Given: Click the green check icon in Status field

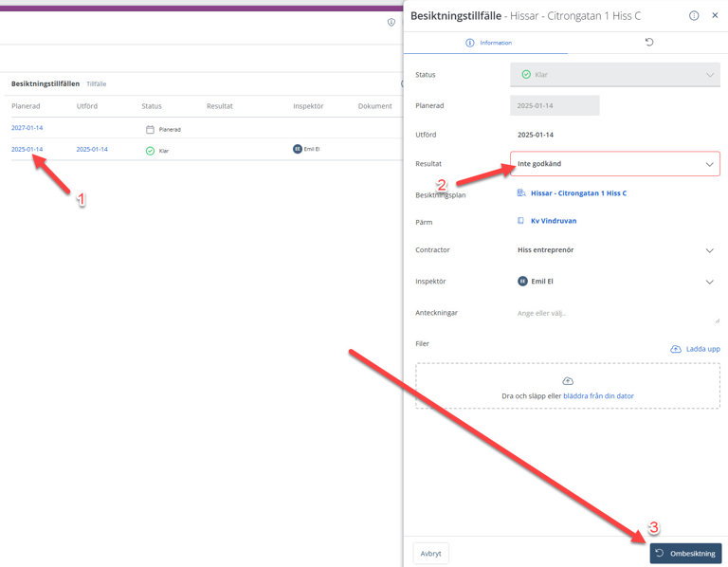Looking at the screenshot, I should click(x=526, y=74).
